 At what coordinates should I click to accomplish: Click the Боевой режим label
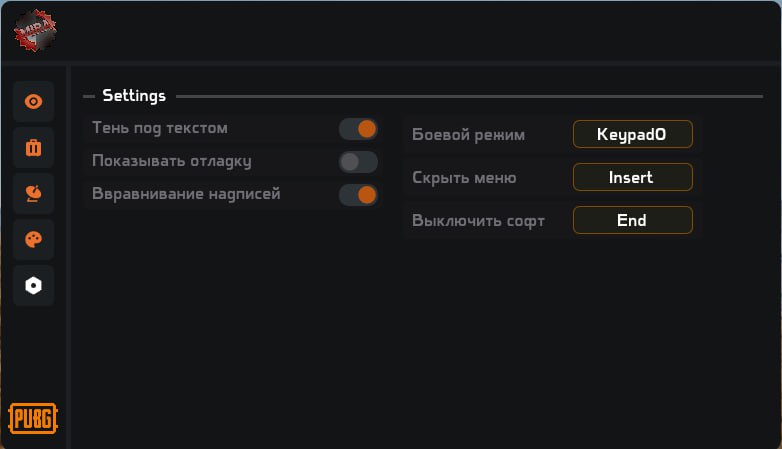coord(468,135)
